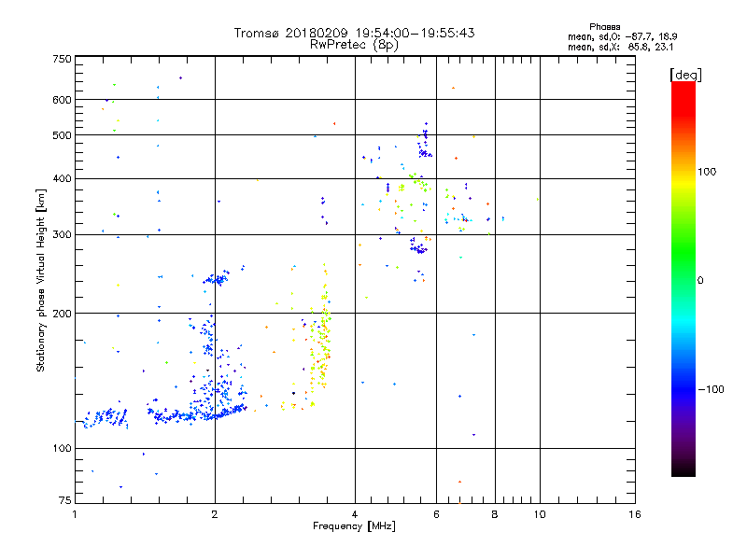Click the y-axis tick label '500'
This screenshot has height=560, width=747.
tap(62, 135)
